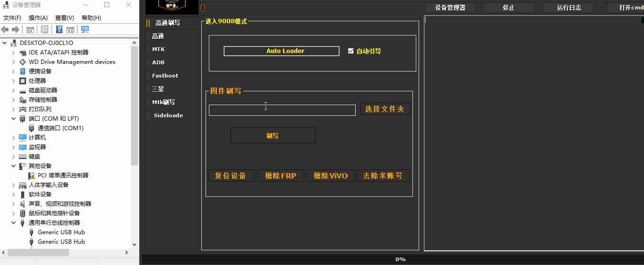
Task: Switch to the 高通 sidebar tab
Action: coord(172,36)
